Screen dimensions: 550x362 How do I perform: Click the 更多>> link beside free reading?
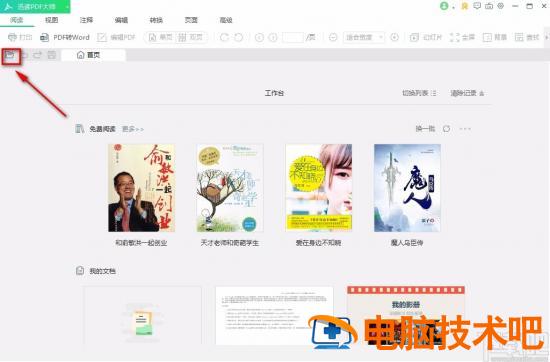[133, 129]
